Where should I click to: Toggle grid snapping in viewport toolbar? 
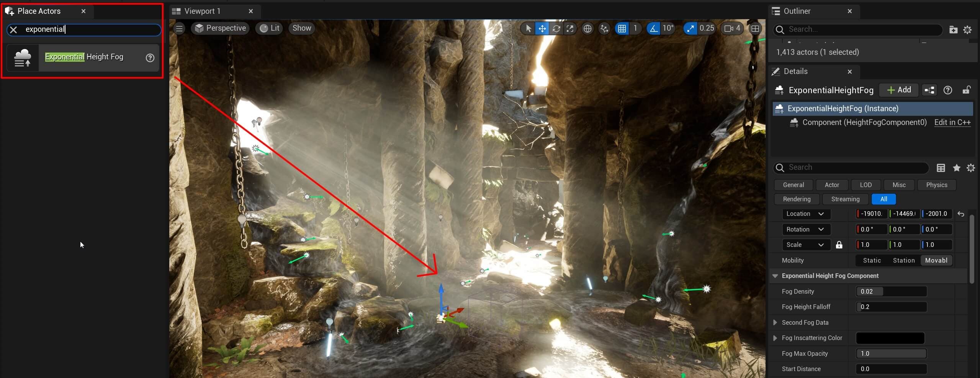[622, 28]
